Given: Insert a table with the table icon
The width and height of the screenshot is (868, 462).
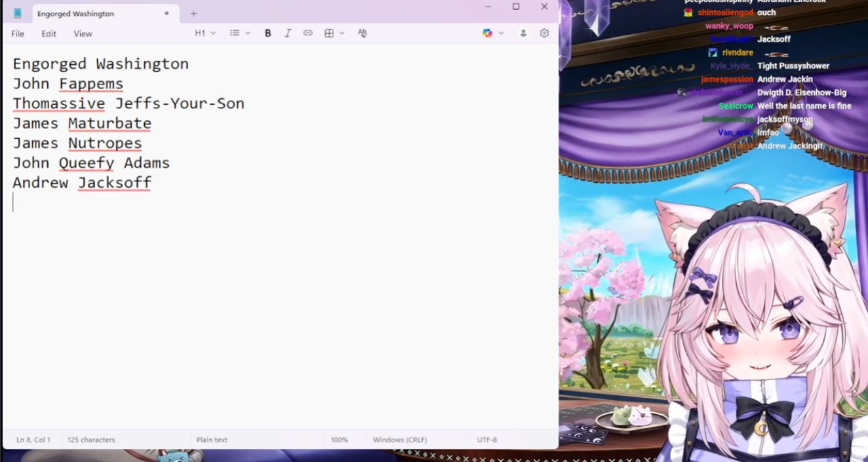Looking at the screenshot, I should (329, 33).
